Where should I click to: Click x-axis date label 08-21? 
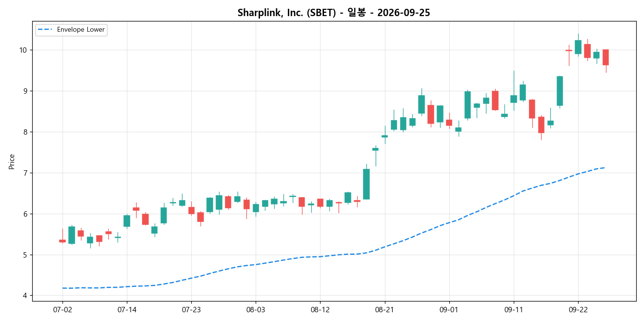tap(384, 309)
